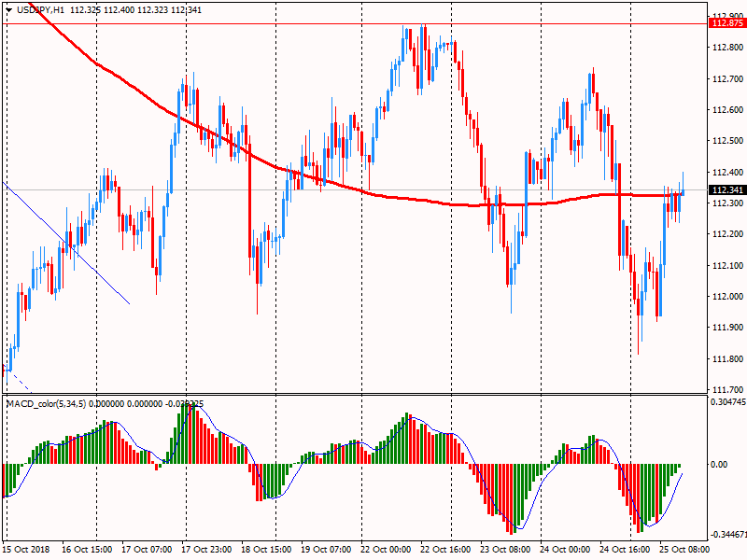Select the current price label 112.341
Viewport: 747px width, 560px height.
click(x=727, y=190)
